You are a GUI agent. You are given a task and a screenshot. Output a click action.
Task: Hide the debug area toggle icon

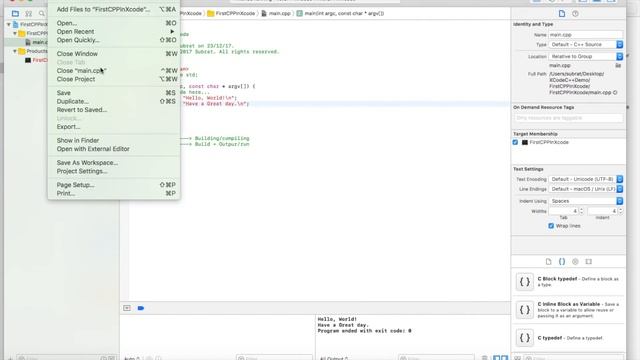coord(127,308)
